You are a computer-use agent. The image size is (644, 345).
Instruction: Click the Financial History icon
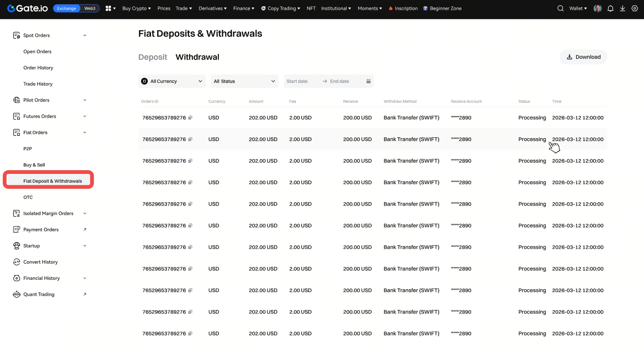(x=16, y=278)
